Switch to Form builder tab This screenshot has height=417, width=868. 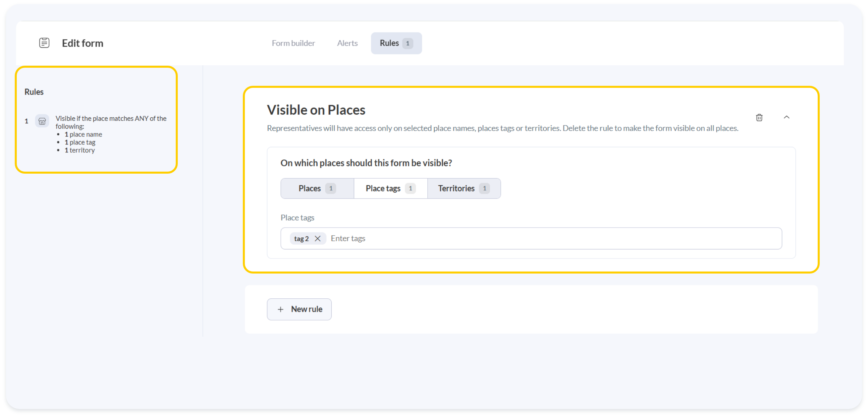(293, 43)
